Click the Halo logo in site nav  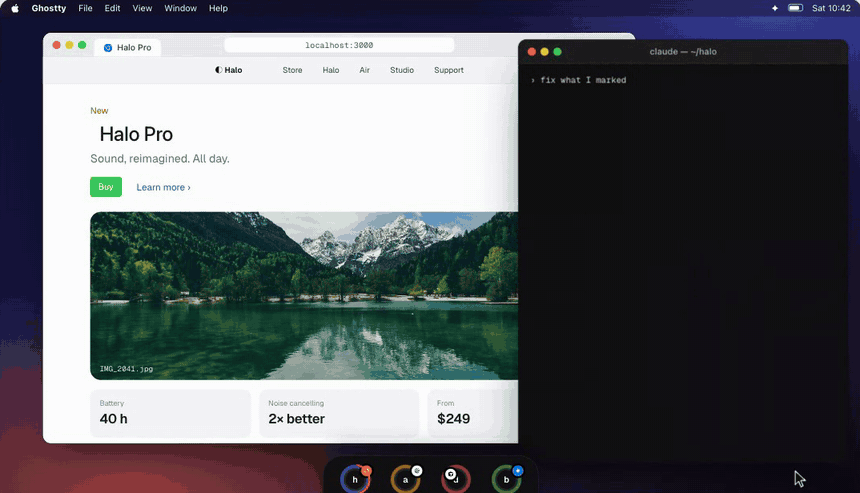pyautogui.click(x=229, y=70)
